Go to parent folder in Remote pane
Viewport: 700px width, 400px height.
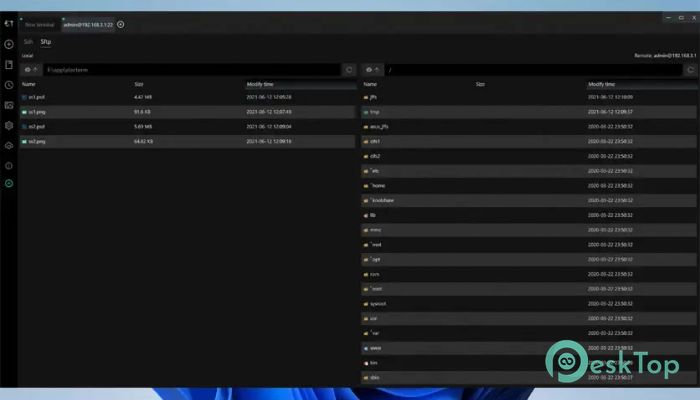click(377, 70)
